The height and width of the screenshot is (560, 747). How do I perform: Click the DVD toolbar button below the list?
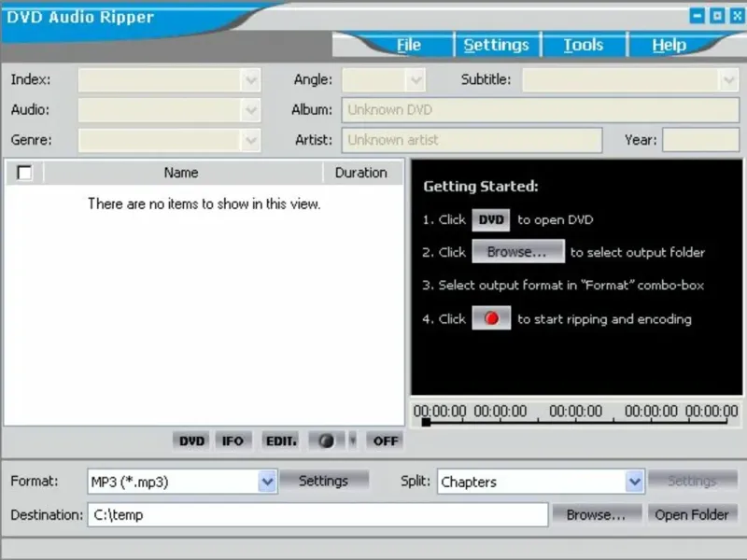tap(191, 441)
